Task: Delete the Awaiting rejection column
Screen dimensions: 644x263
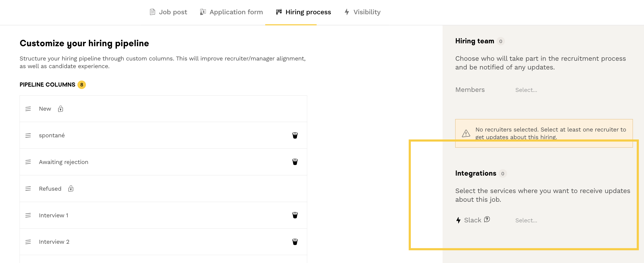Action: coord(295,162)
